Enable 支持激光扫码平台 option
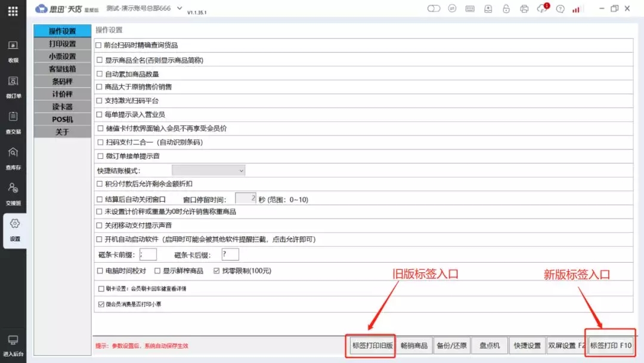This screenshot has width=644, height=363. coord(98,101)
